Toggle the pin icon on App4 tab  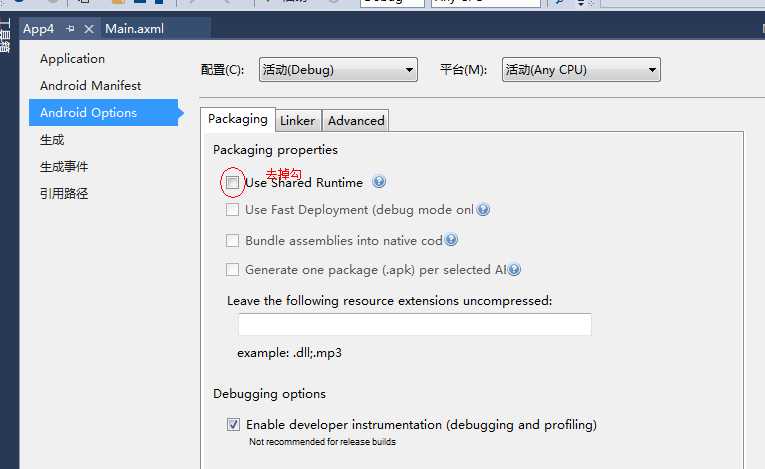coord(70,29)
